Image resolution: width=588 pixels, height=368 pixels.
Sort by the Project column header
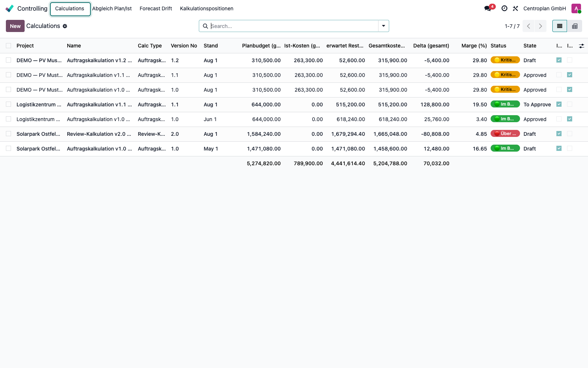tap(25, 46)
